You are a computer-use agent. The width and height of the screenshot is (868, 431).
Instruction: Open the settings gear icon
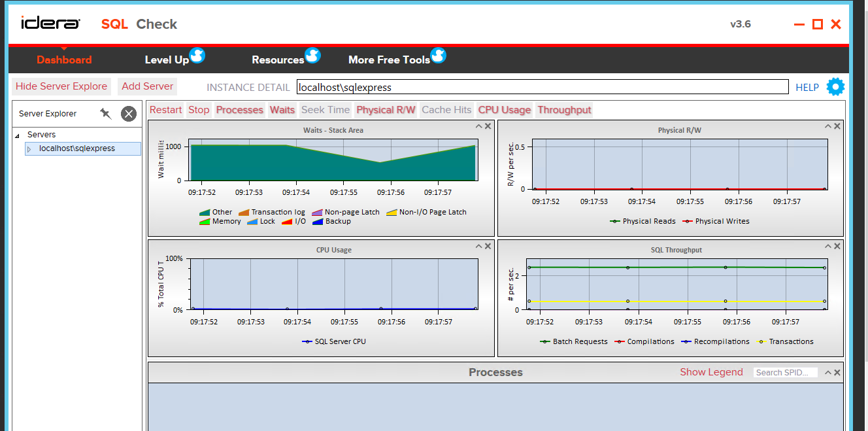coord(835,86)
